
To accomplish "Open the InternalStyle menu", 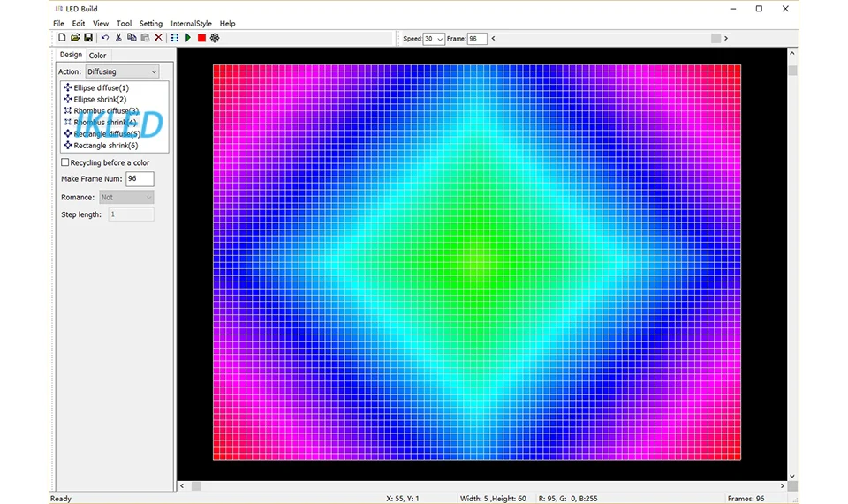I will point(191,24).
